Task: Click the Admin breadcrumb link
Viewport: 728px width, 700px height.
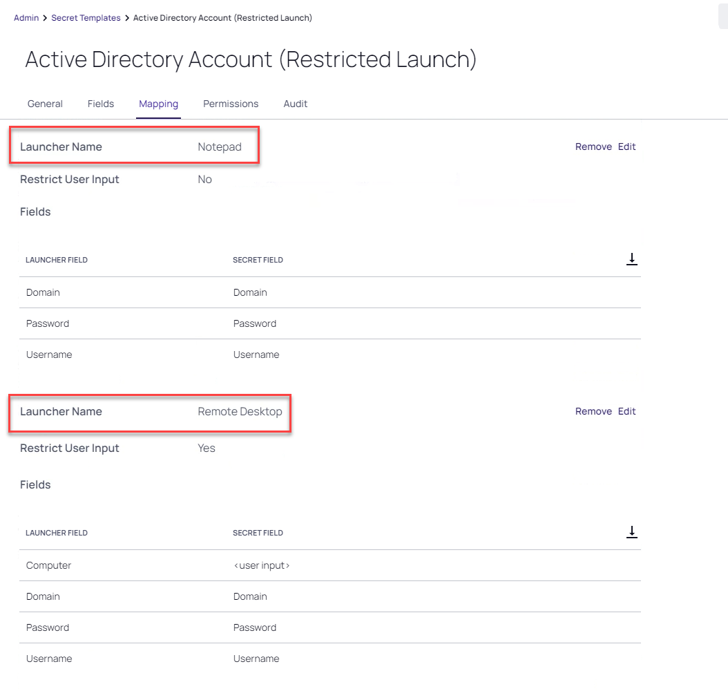Action: [26, 18]
